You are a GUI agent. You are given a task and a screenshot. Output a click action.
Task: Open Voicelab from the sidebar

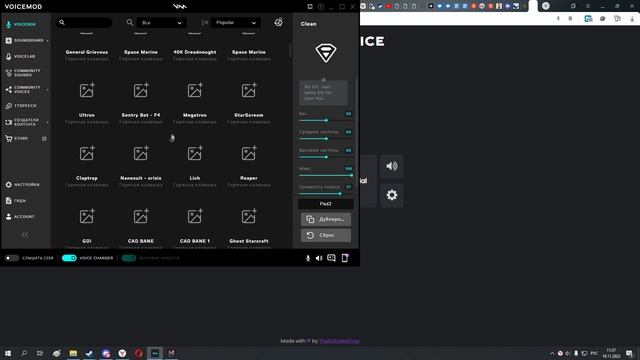click(x=20, y=56)
